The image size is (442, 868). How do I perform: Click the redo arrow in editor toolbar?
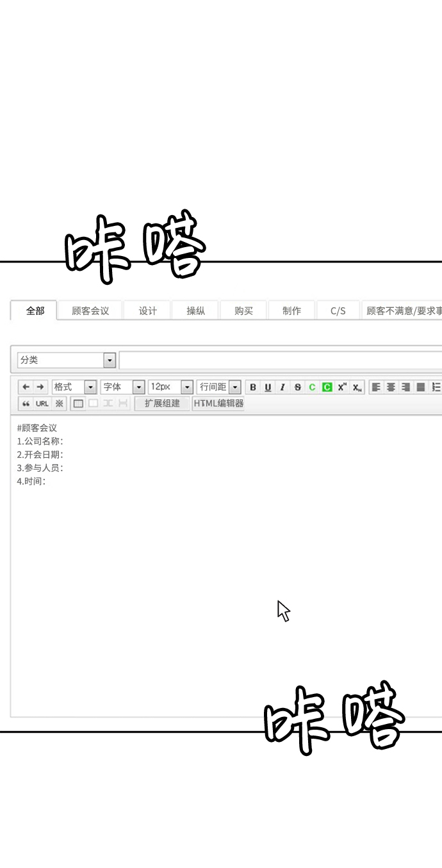40,387
